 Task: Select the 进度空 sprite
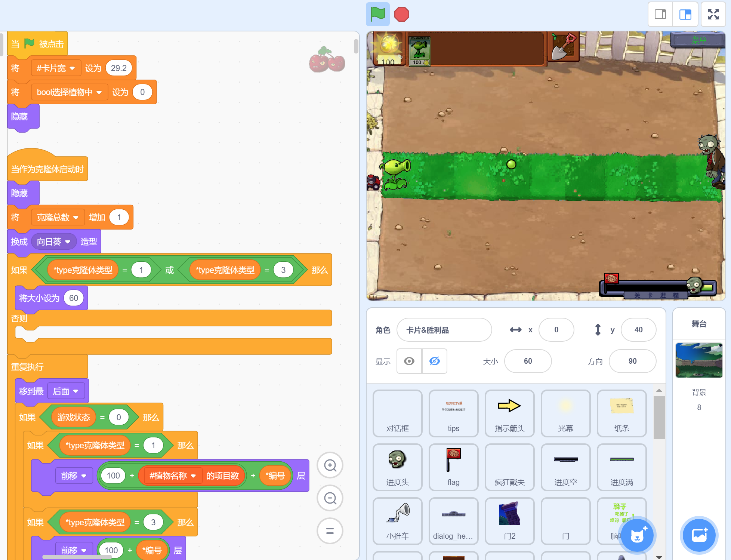coord(566,467)
